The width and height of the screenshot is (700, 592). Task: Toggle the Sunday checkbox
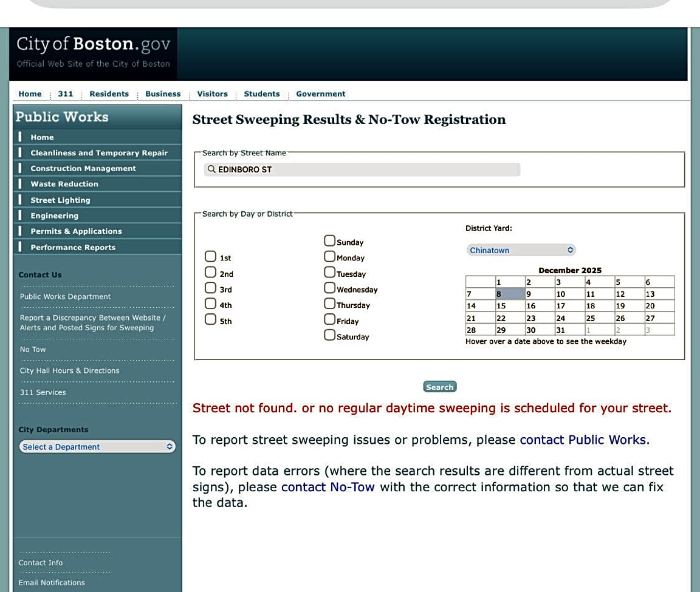click(x=329, y=240)
